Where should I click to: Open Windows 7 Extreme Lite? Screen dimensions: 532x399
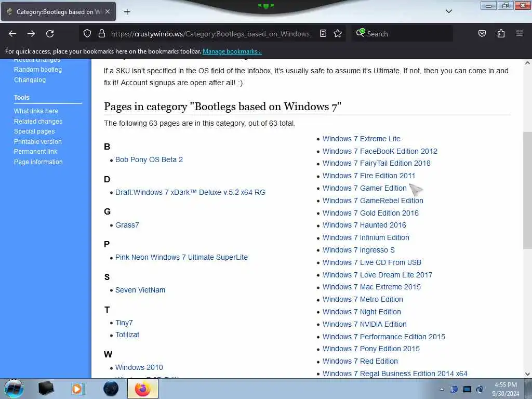pyautogui.click(x=362, y=139)
